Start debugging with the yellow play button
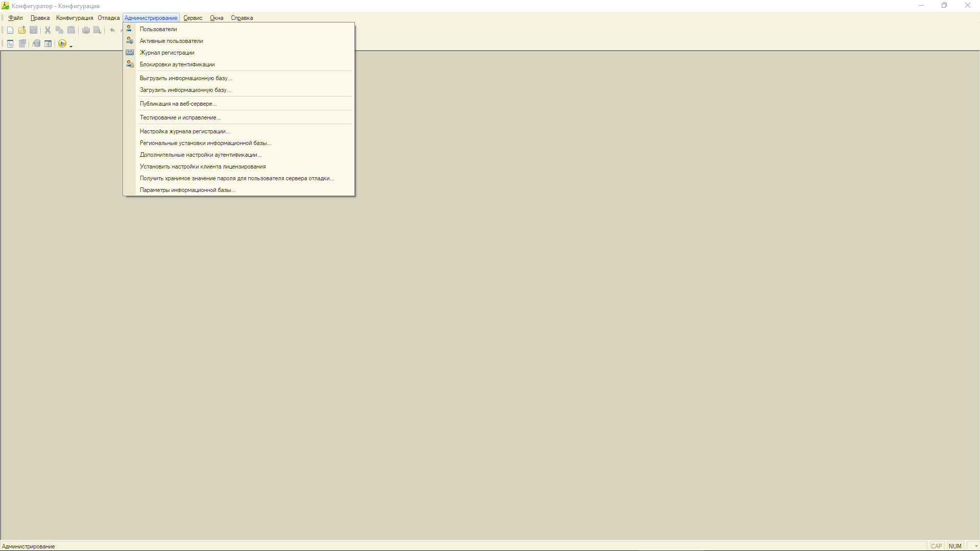This screenshot has width=980, height=551. [x=62, y=44]
